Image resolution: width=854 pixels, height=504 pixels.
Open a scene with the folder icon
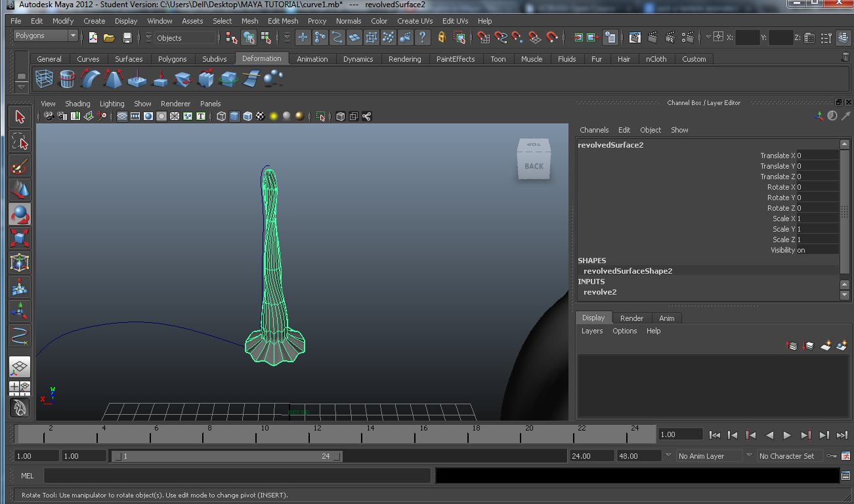point(110,37)
